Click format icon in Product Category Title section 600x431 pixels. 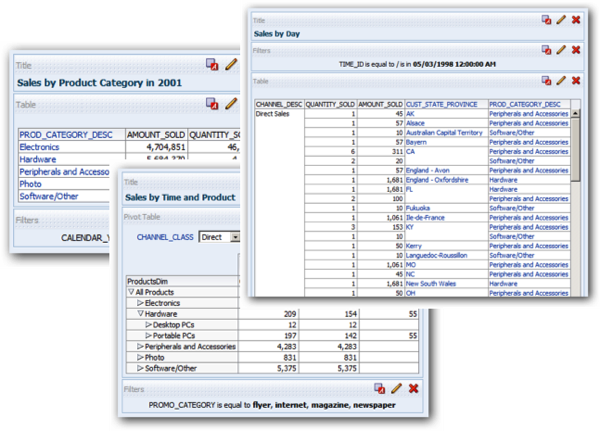212,64
